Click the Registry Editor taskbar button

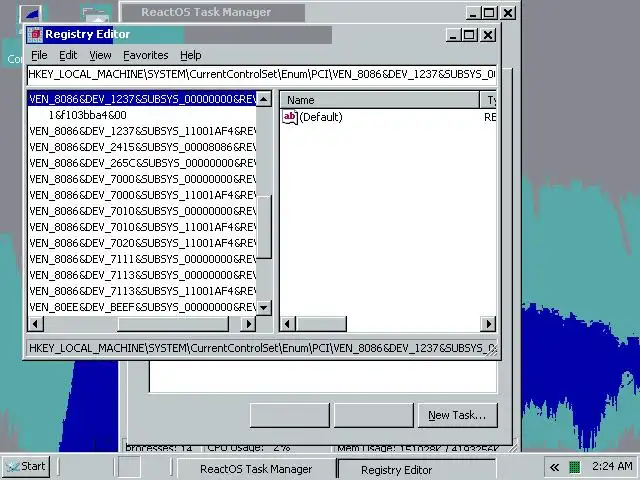coord(416,469)
